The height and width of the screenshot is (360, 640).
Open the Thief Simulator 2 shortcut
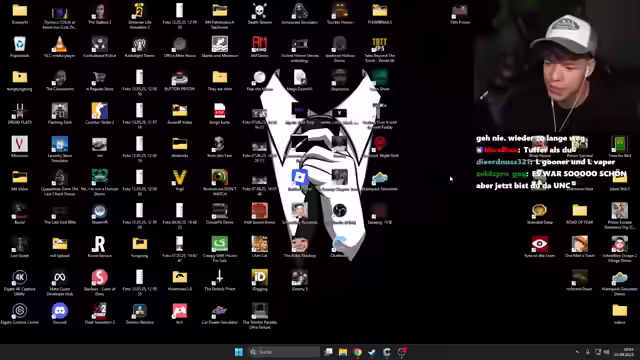(x=100, y=311)
